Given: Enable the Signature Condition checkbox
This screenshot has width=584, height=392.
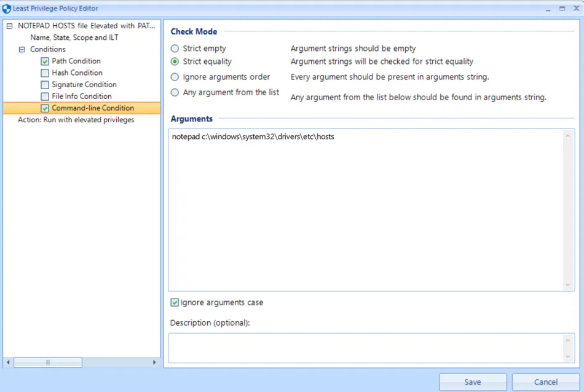Looking at the screenshot, I should (45, 85).
